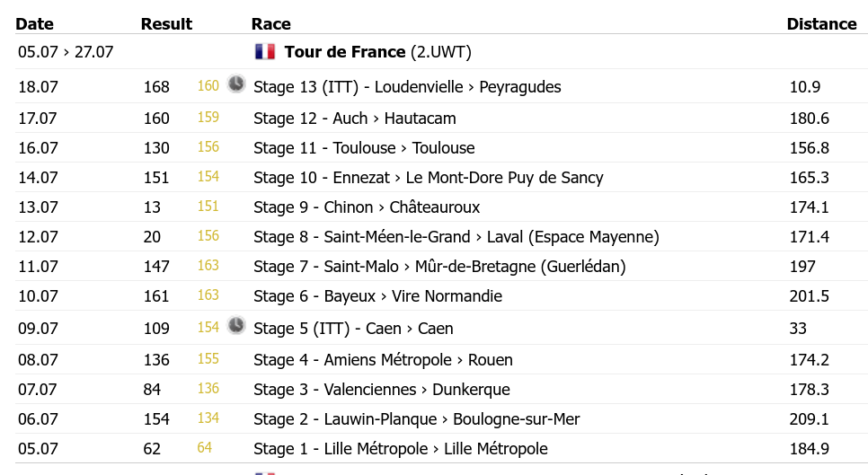
Task: Open Stage 6 Bayeux › Vire Normandie
Action: tap(377, 296)
